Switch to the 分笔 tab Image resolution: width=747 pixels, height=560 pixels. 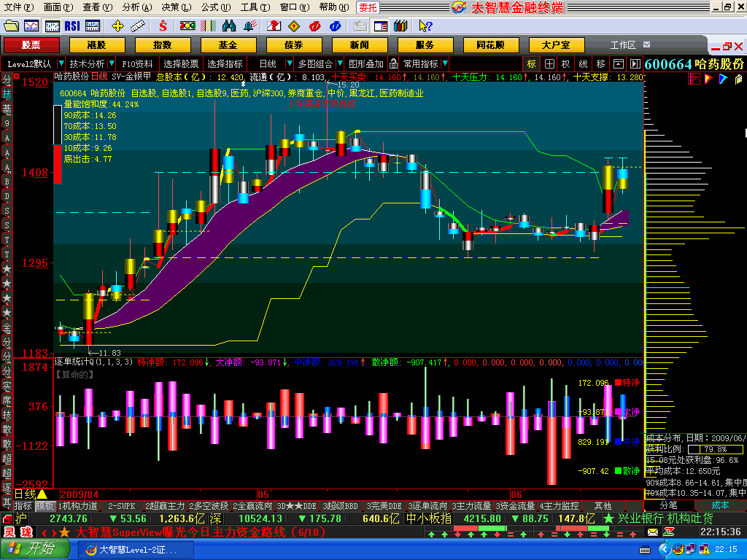tap(669, 505)
